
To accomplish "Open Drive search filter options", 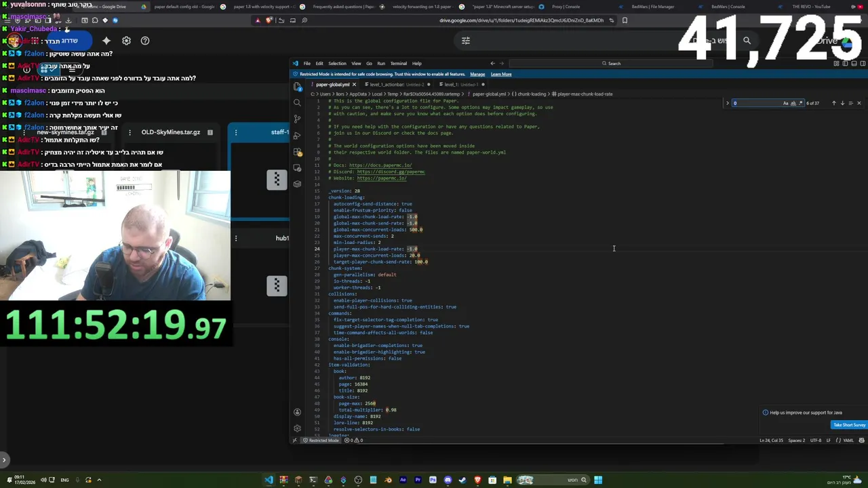I will 466,41.
